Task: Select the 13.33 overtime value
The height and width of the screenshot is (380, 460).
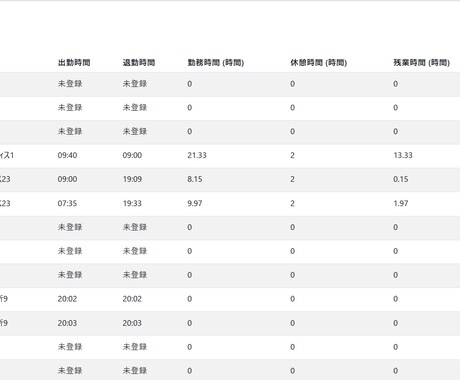Action: (x=403, y=155)
